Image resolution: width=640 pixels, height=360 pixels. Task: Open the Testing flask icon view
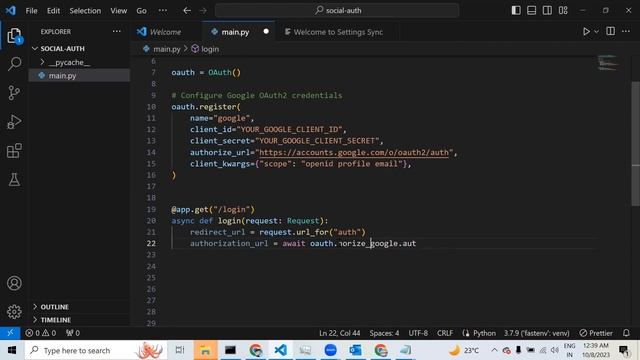[14, 180]
